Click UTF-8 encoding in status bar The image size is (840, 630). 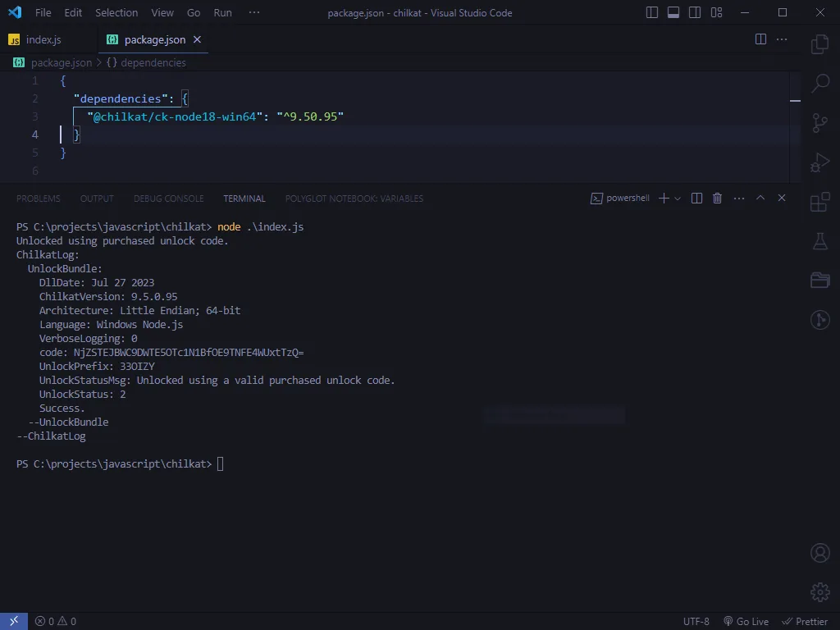click(696, 622)
